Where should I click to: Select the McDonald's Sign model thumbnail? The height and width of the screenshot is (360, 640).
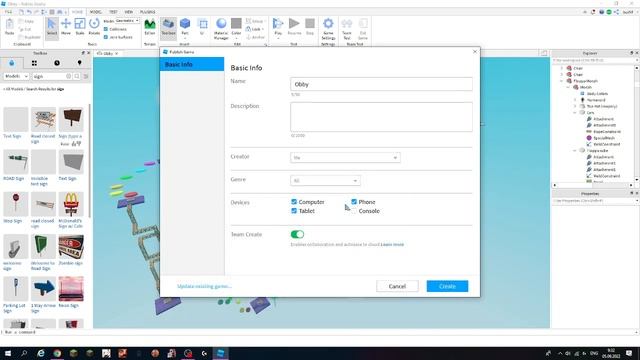click(x=71, y=204)
